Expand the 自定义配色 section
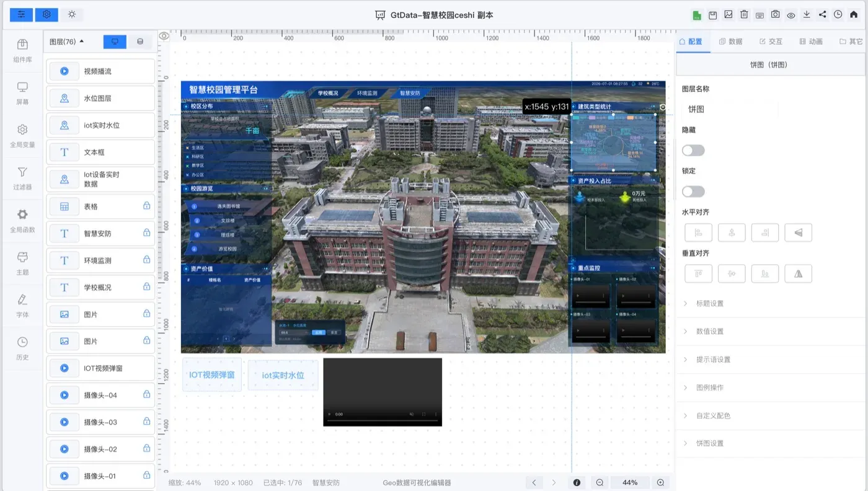The image size is (868, 491). pos(771,415)
